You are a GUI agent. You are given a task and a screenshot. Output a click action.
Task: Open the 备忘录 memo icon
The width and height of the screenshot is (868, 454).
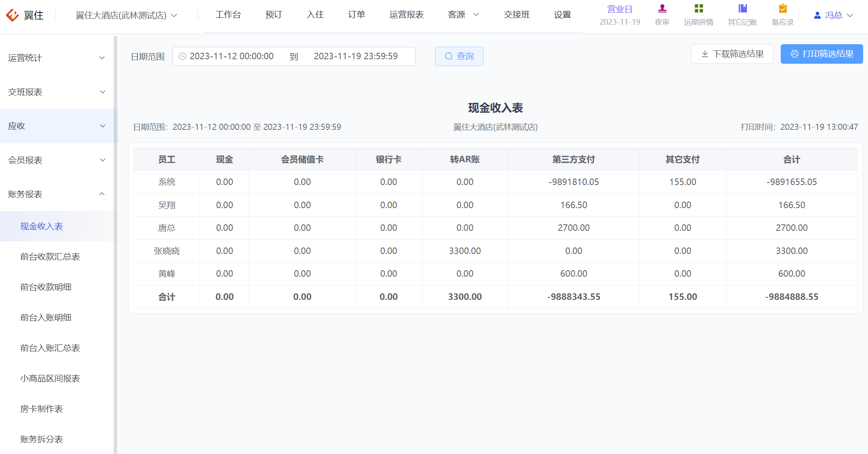click(x=783, y=9)
